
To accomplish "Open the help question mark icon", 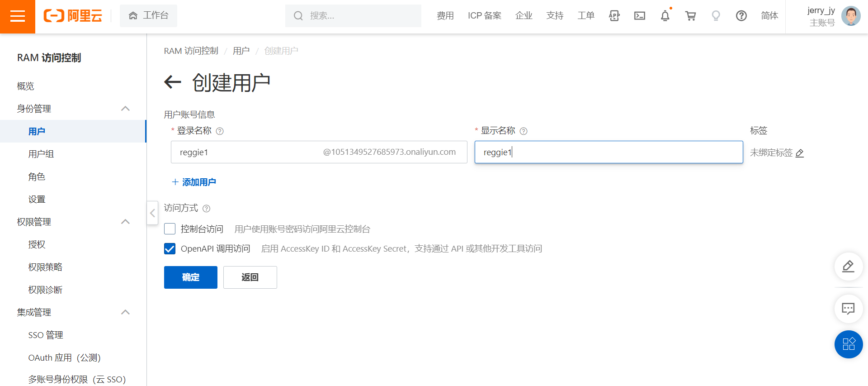I will pos(741,16).
